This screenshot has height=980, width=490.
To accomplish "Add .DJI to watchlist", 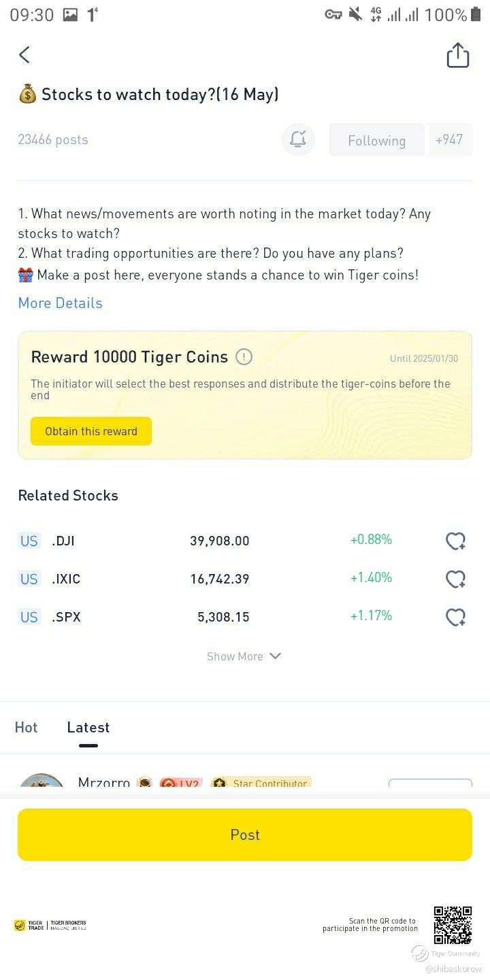I will point(455,541).
